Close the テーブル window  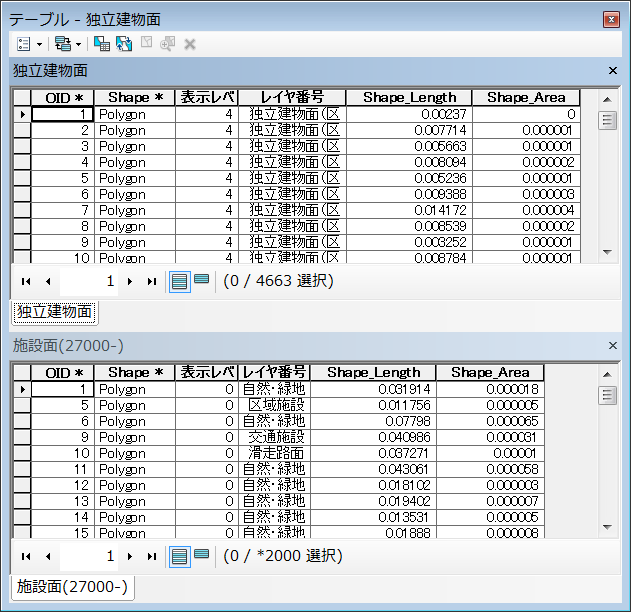[x=611, y=19]
